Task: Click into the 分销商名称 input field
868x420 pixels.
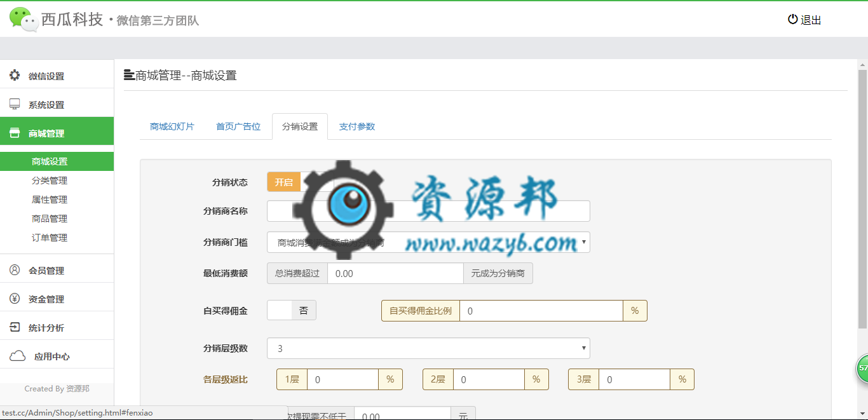Action: click(428, 211)
